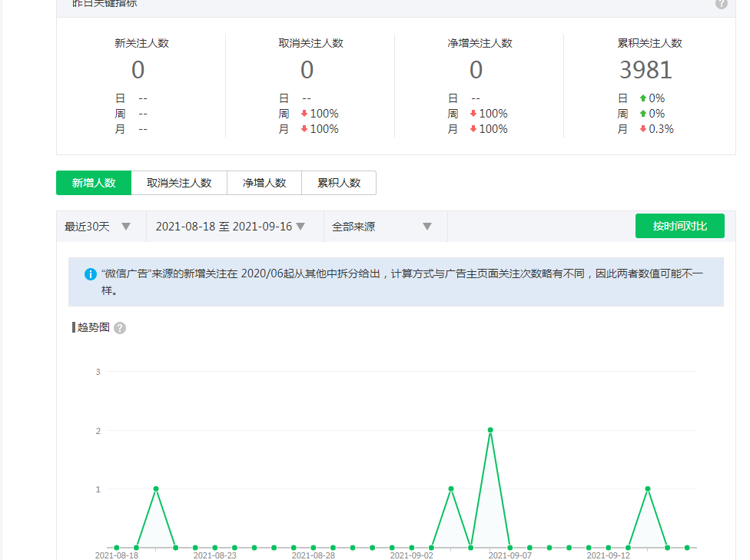Click the first chart data point with value 1
Image resolution: width=750 pixels, height=560 pixels.
pyautogui.click(x=156, y=489)
